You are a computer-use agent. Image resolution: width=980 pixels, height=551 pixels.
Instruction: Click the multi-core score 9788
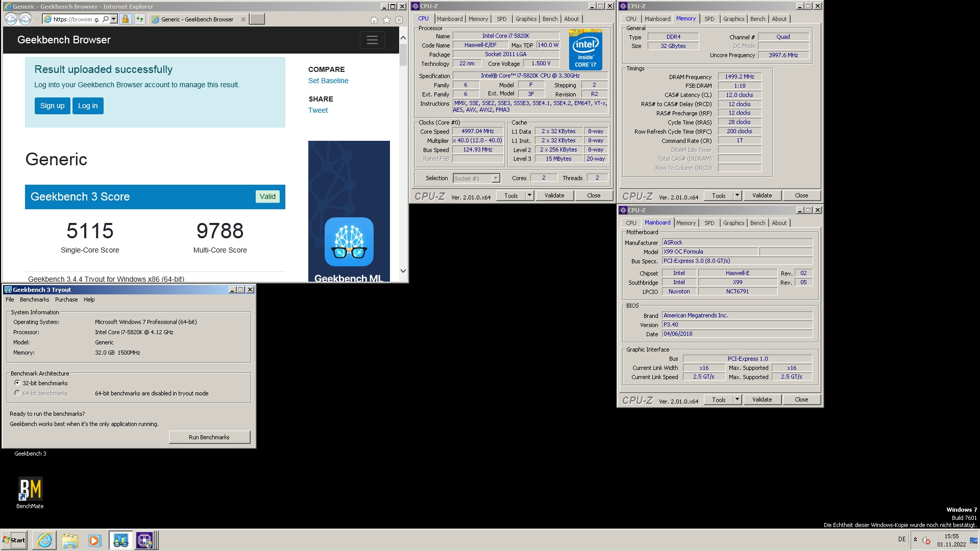click(220, 231)
